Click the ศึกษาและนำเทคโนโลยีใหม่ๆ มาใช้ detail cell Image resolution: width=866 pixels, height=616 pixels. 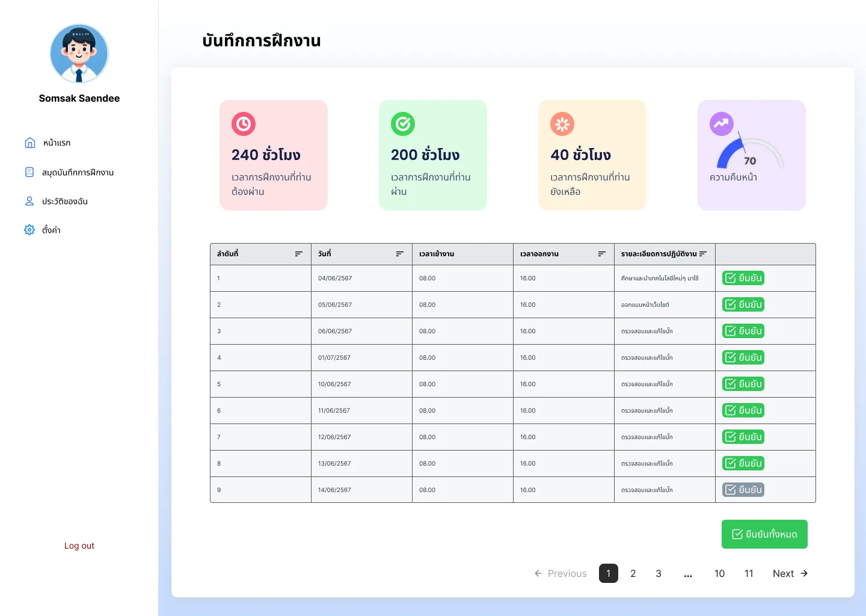click(665, 278)
